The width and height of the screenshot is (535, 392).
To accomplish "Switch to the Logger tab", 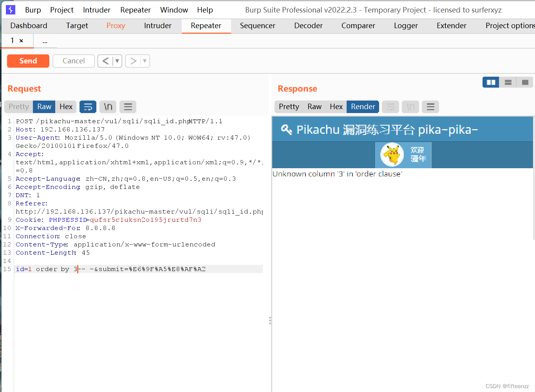I will (x=406, y=25).
